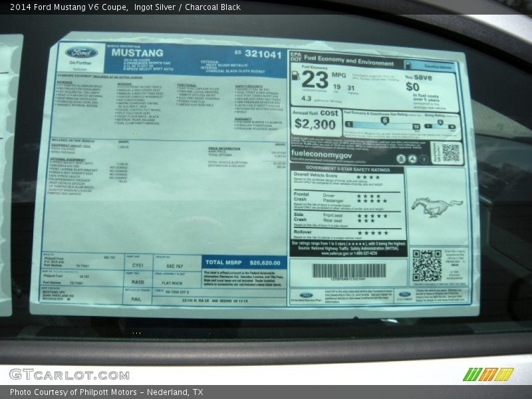Click the Side Crash Rear seat stars
This screenshot has width=532, height=399.
coord(366,221)
